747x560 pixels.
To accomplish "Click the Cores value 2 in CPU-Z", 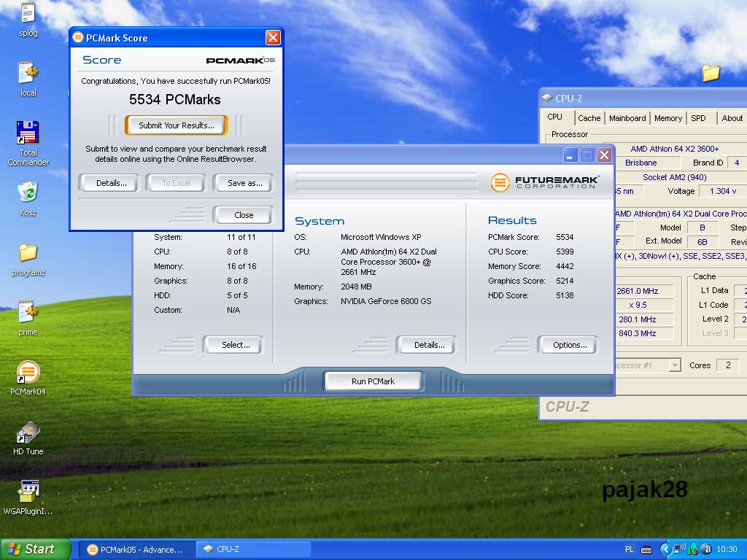I will coord(727,365).
